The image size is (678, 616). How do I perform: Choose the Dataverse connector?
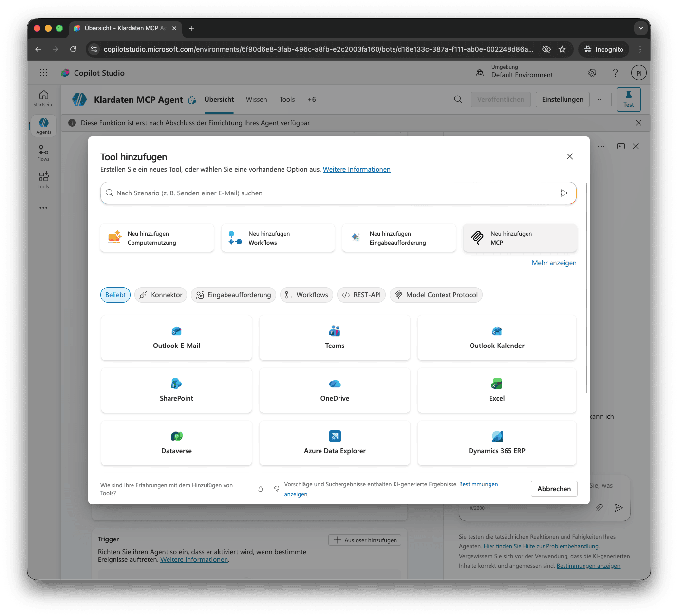176,443
